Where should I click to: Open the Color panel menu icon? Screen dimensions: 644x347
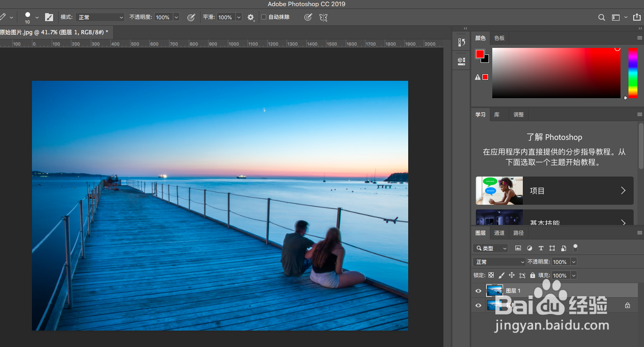tap(639, 38)
